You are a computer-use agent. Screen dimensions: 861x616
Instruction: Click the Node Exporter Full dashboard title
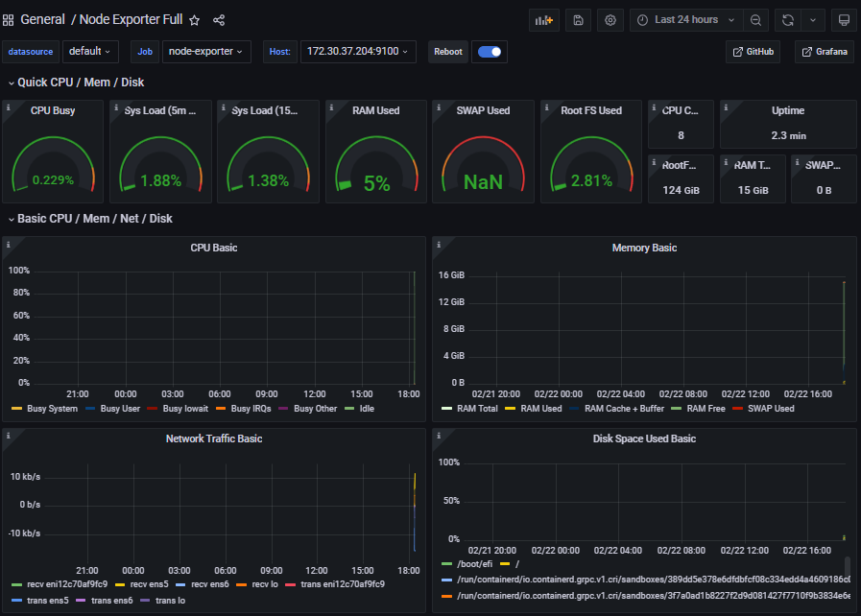(x=131, y=20)
